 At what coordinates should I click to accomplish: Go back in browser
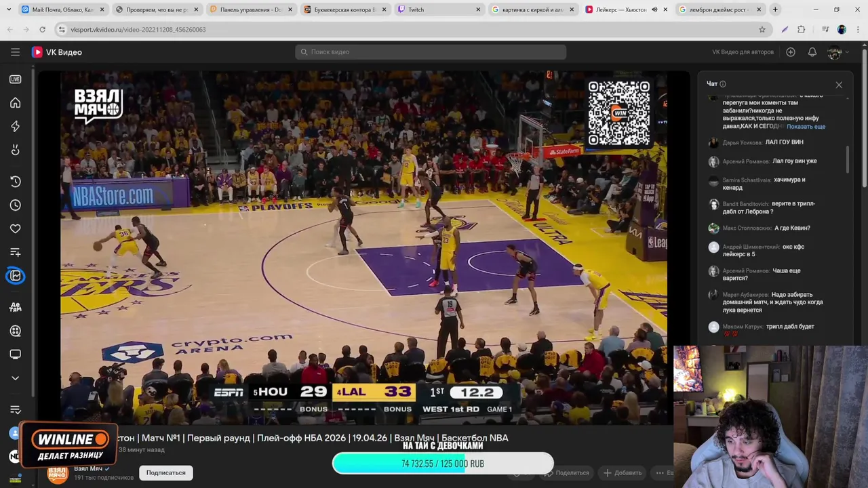point(9,29)
